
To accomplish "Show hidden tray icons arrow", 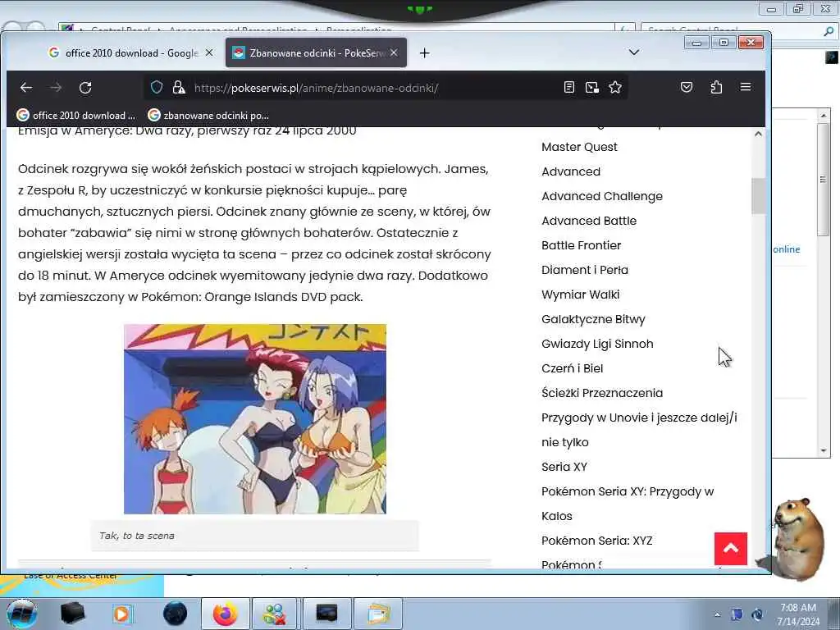I will point(717,614).
